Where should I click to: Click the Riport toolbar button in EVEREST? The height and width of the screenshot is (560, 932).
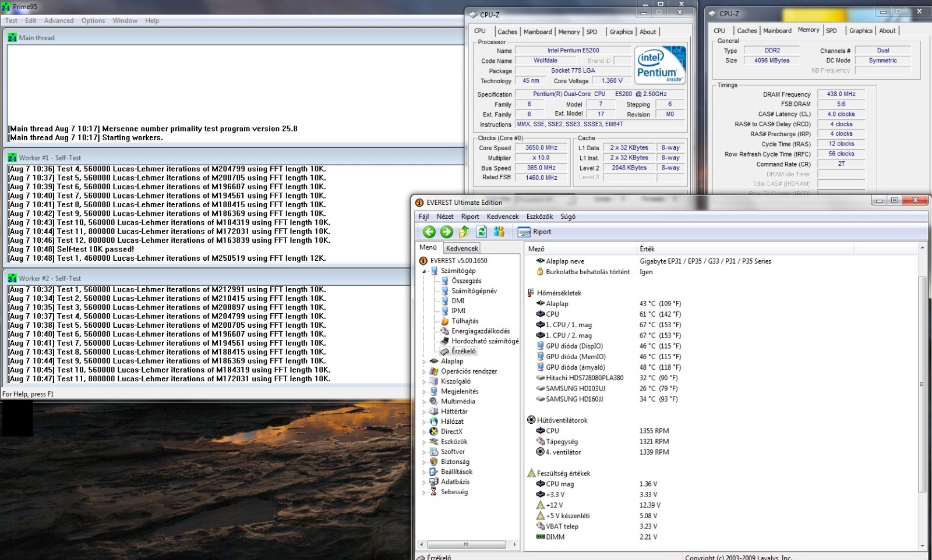[x=535, y=232]
